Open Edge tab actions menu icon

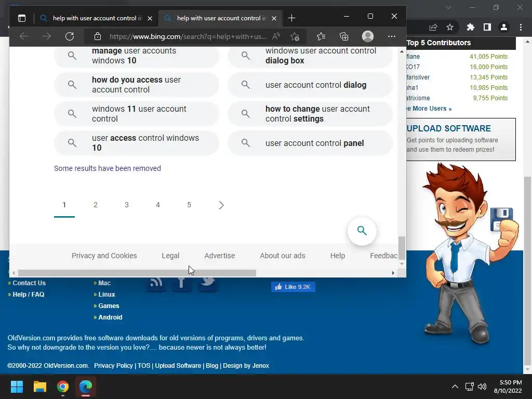[22, 18]
